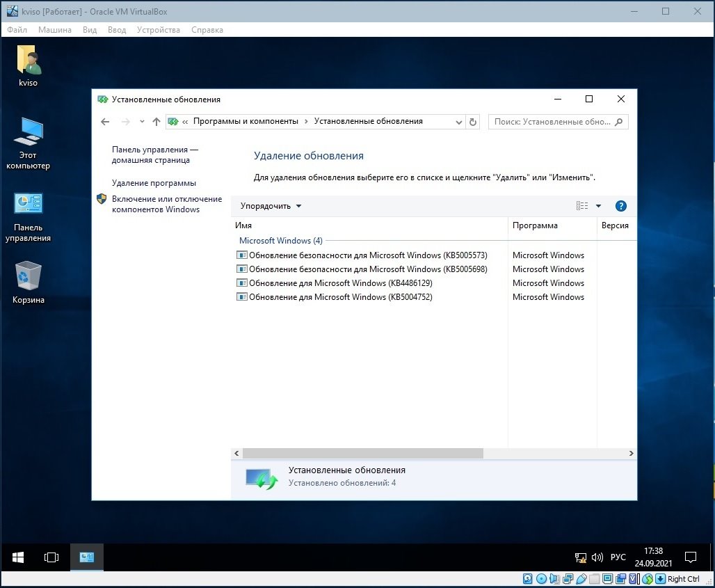Expand address bar history dropdown

coord(458,121)
